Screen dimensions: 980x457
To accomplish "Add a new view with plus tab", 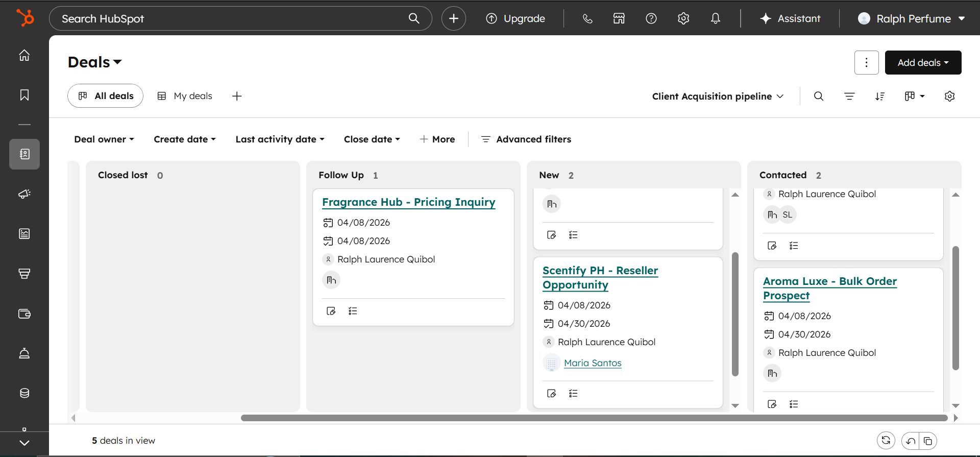I will tap(237, 96).
